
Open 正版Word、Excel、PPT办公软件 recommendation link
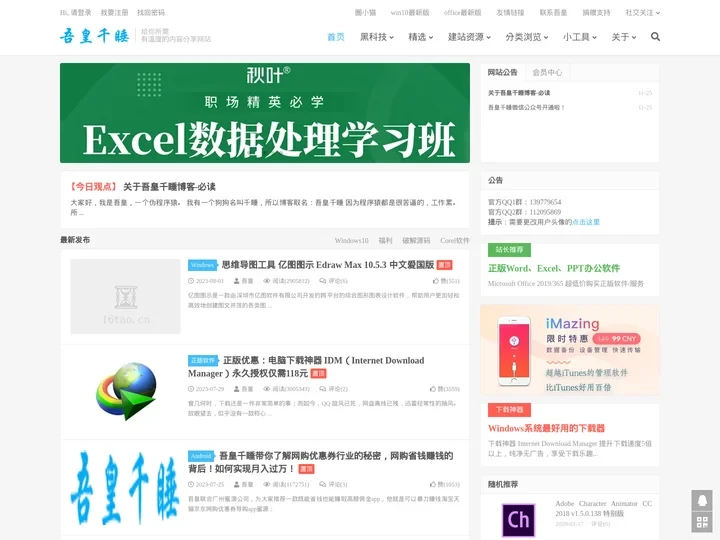tap(554, 268)
